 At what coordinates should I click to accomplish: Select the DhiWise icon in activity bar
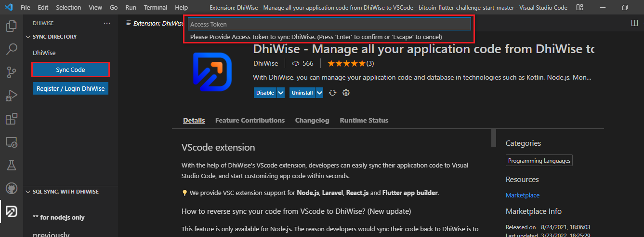(x=12, y=211)
